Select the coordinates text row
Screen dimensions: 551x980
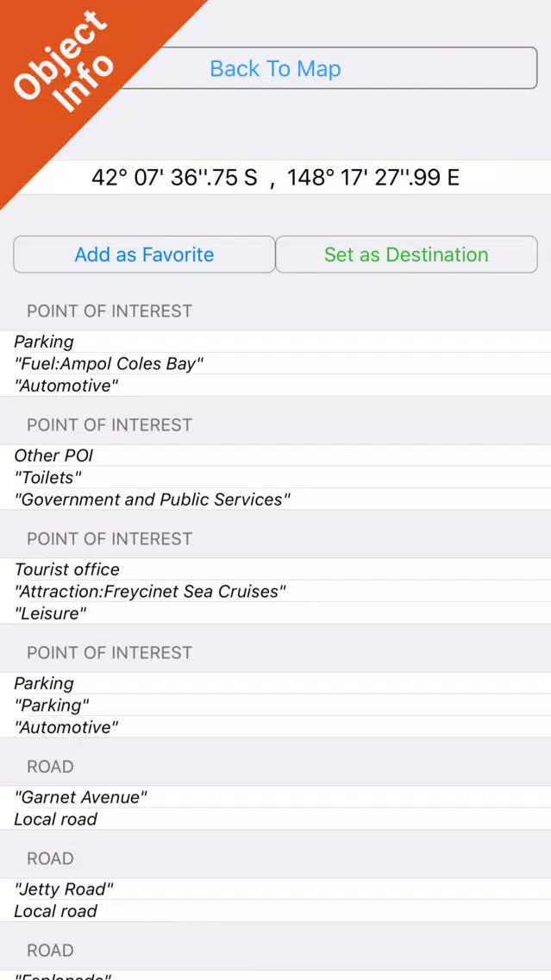tap(276, 178)
